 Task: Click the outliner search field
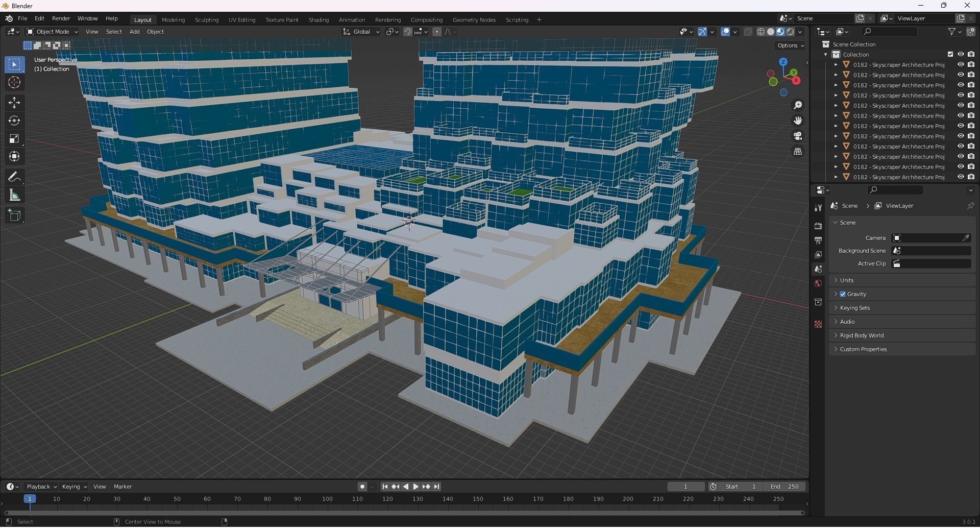[889, 32]
